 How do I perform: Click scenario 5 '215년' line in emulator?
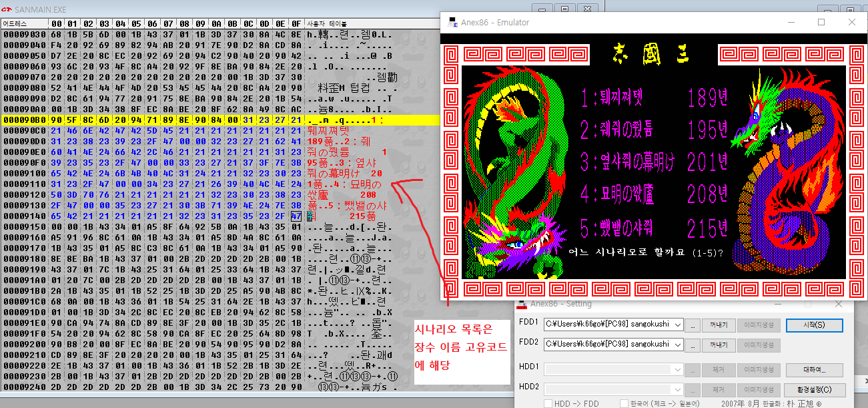[x=654, y=228]
